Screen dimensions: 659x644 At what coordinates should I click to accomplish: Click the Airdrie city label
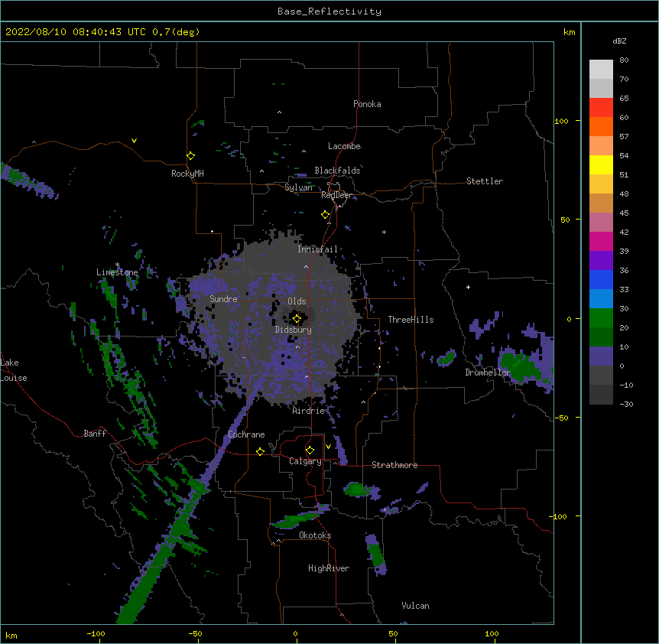pos(309,411)
